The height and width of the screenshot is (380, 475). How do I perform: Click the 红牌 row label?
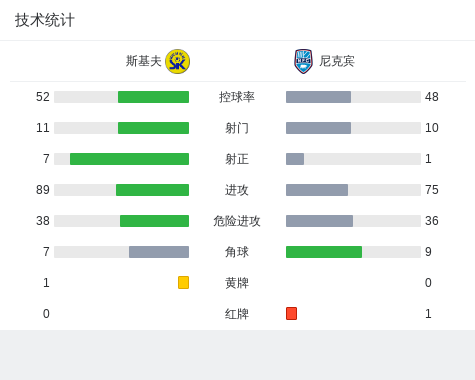click(237, 314)
